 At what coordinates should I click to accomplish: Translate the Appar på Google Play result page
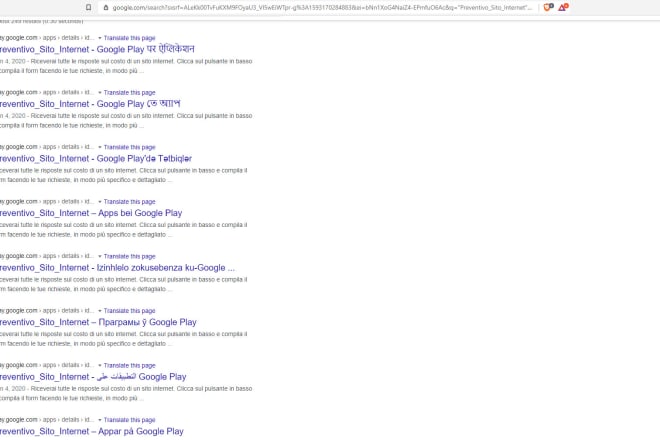pyautogui.click(x=130, y=420)
